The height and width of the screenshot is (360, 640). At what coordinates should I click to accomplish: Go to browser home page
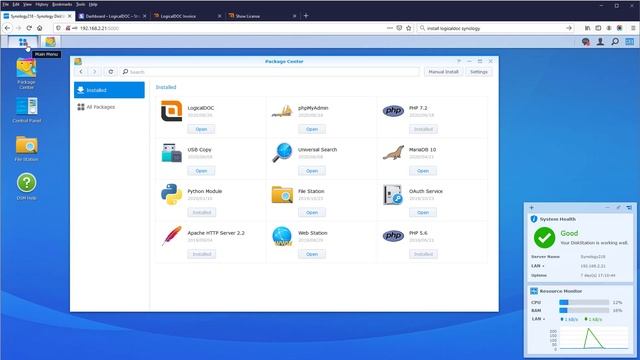tap(40, 28)
